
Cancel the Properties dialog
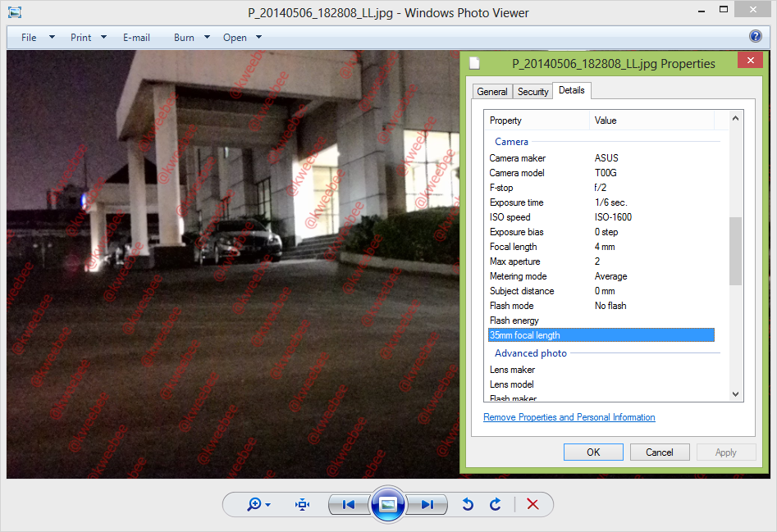[660, 452]
